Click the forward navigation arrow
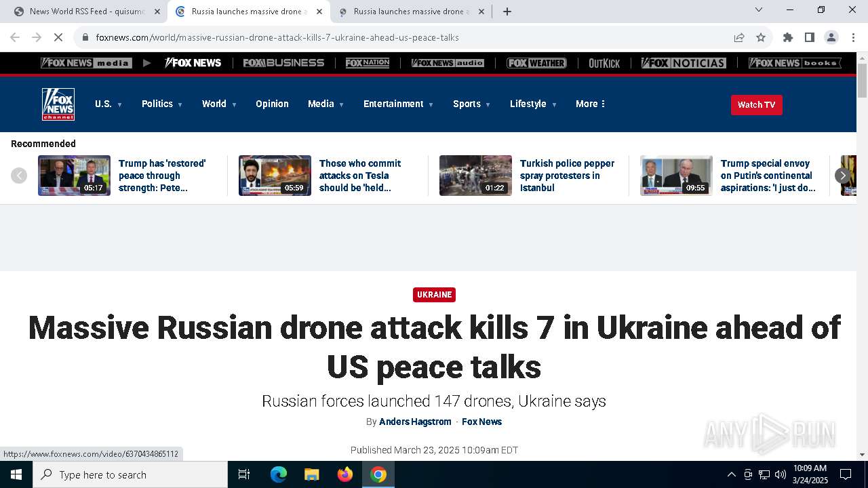Screen dimensions: 868x488 coord(37,37)
